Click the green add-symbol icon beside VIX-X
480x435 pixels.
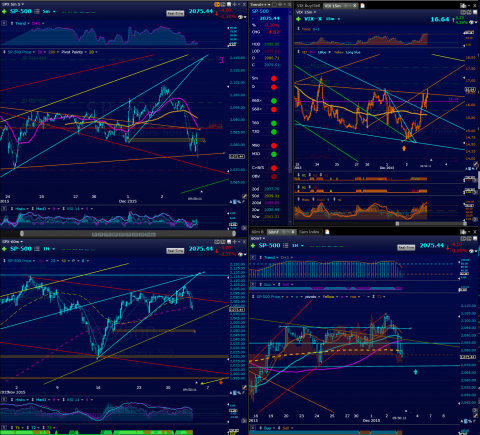point(298,19)
